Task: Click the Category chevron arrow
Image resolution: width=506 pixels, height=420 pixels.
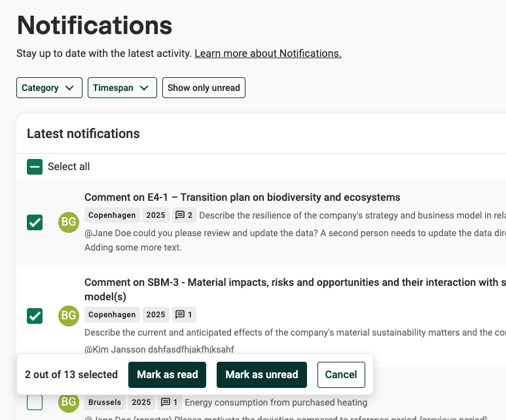Action: tap(69, 88)
